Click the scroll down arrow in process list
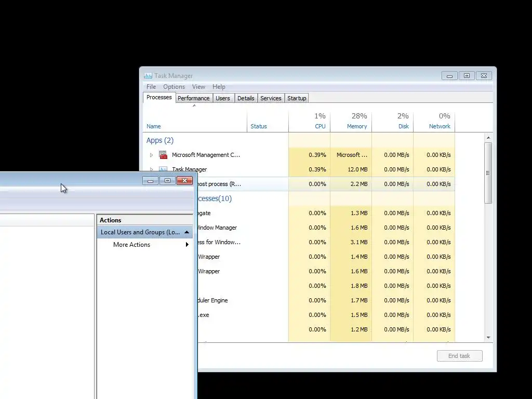This screenshot has width=532, height=399. click(488, 338)
